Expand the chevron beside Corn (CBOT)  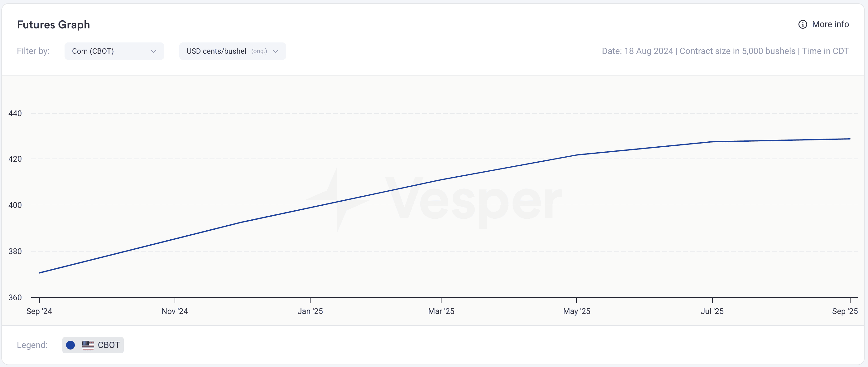point(154,51)
